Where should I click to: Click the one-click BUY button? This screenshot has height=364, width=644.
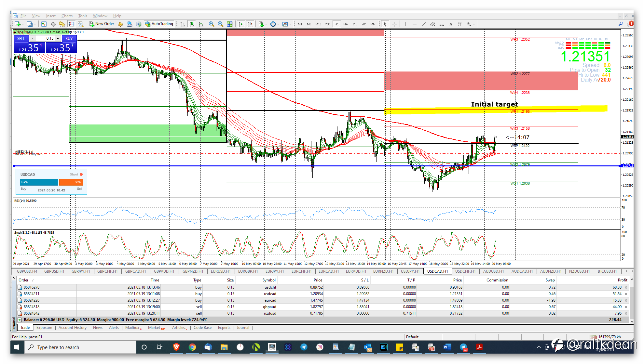69,38
